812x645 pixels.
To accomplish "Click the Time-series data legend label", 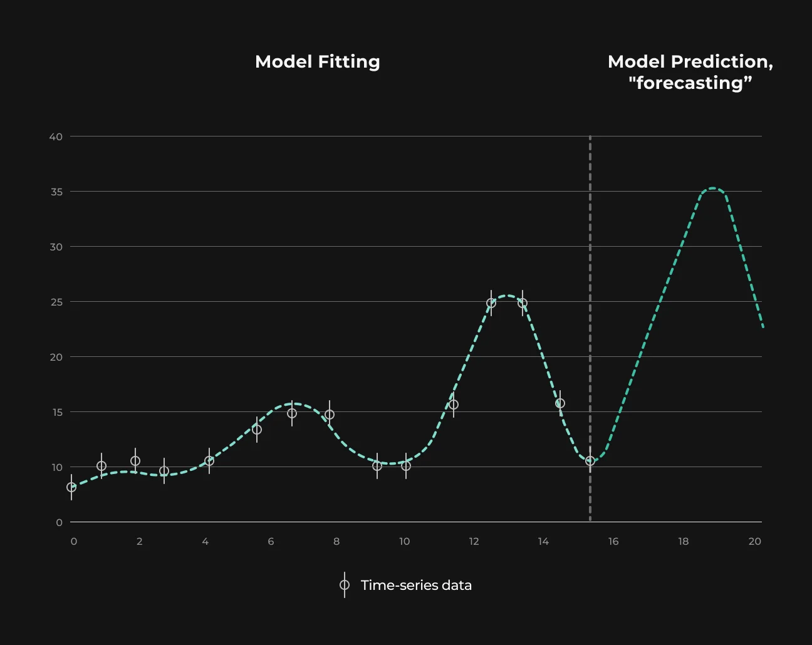I will click(416, 585).
